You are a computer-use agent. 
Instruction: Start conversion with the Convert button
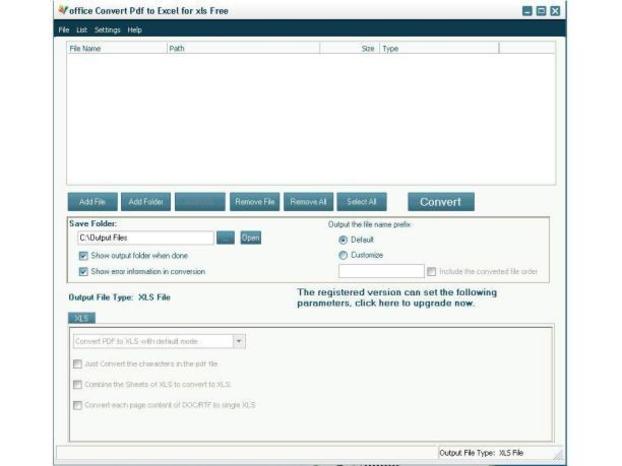441,202
